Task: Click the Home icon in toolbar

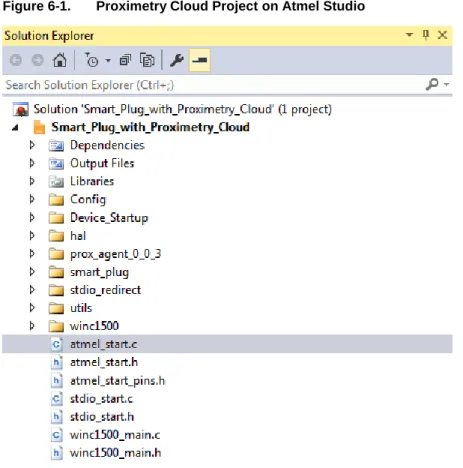Action: tap(60, 60)
